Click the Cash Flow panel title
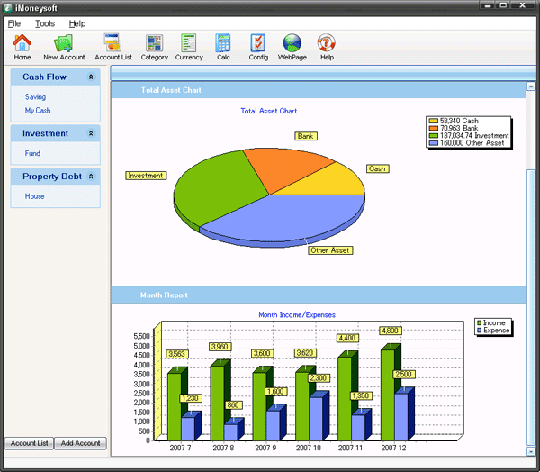 44,77
